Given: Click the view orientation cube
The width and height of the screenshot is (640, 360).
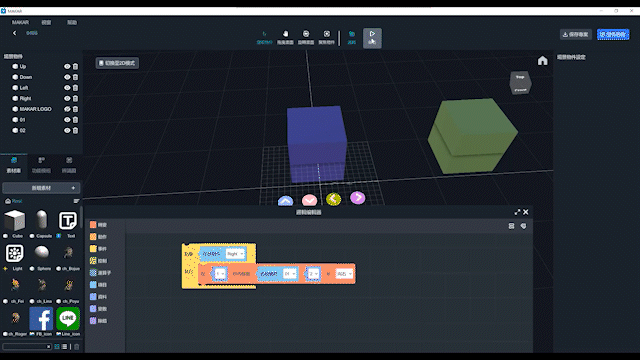Looking at the screenshot, I should pos(520,83).
